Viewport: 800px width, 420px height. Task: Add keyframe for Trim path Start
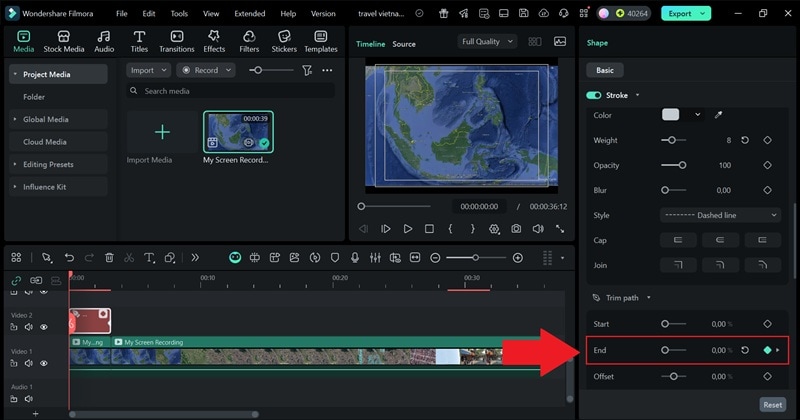coord(767,324)
